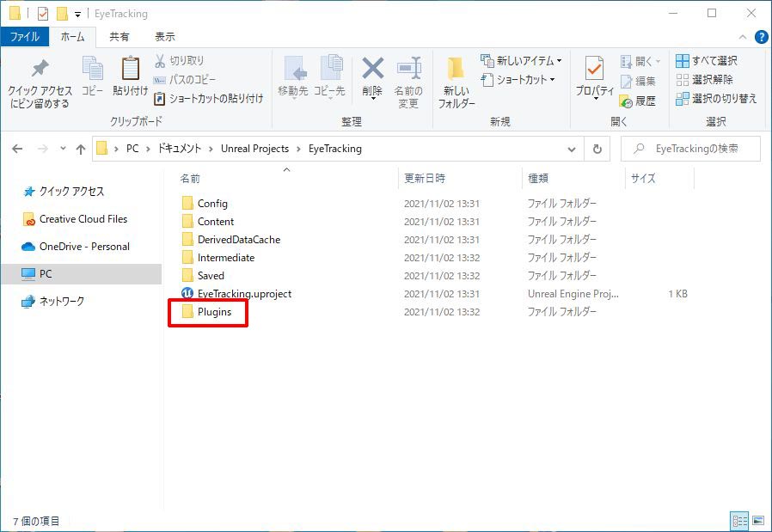The width and height of the screenshot is (772, 532).
Task: Collapse the ribbon with the chevron
Action: coord(743,37)
